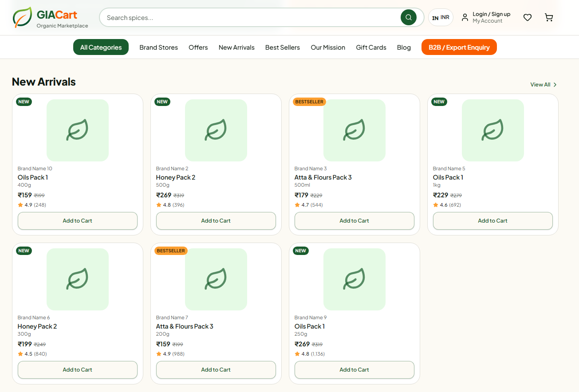Open the Brand Name 5 product image
Image resolution: width=579 pixels, height=392 pixels.
click(x=493, y=130)
